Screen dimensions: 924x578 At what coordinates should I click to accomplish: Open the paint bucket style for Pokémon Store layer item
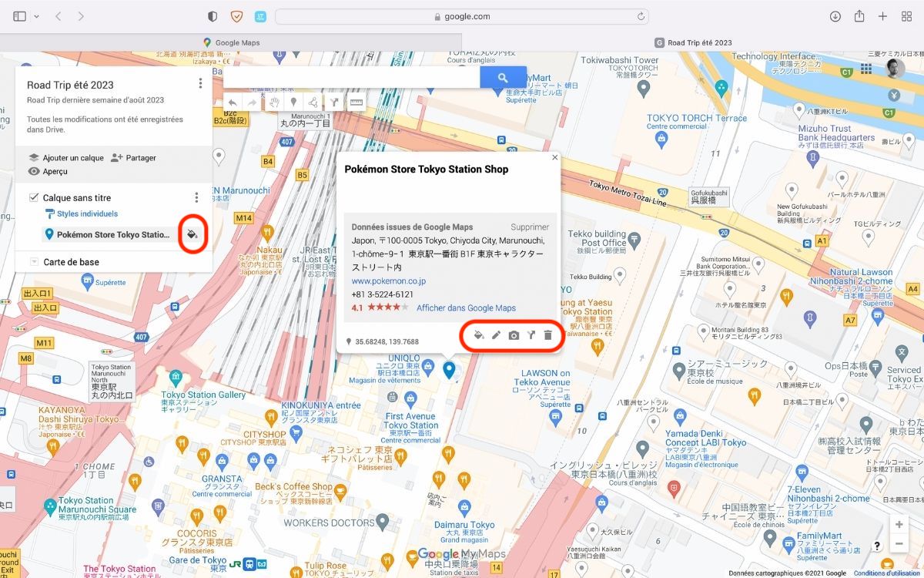pos(192,234)
